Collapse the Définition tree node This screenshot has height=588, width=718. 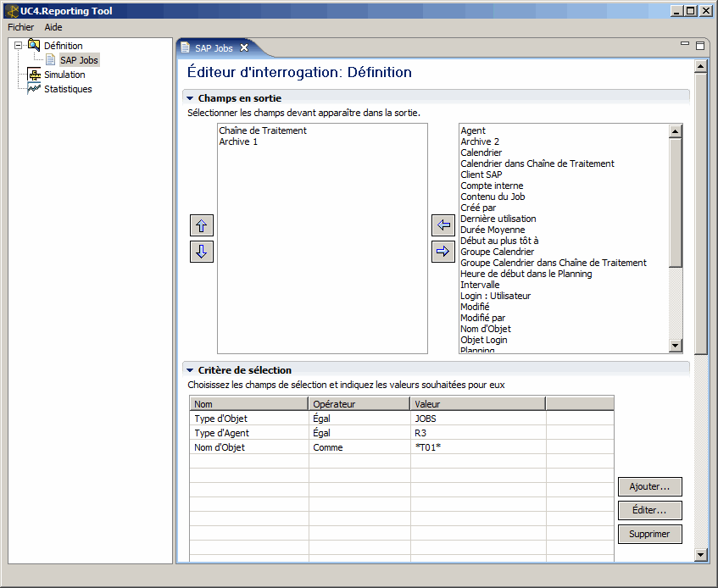[x=19, y=45]
